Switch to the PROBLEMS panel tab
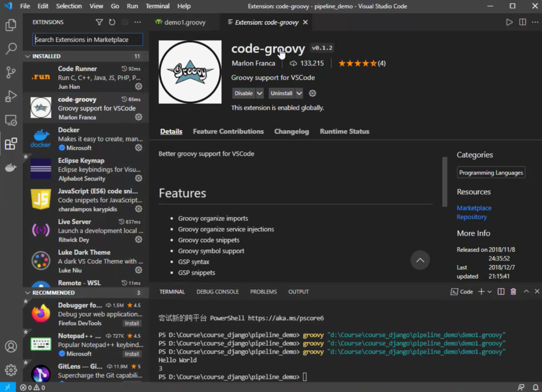The height and width of the screenshot is (392, 542). pos(264,292)
